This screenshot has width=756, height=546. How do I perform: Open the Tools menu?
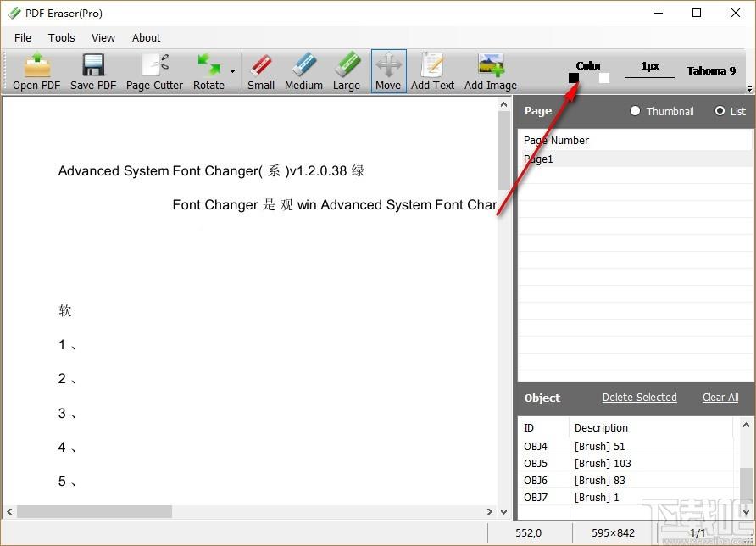pyautogui.click(x=61, y=37)
